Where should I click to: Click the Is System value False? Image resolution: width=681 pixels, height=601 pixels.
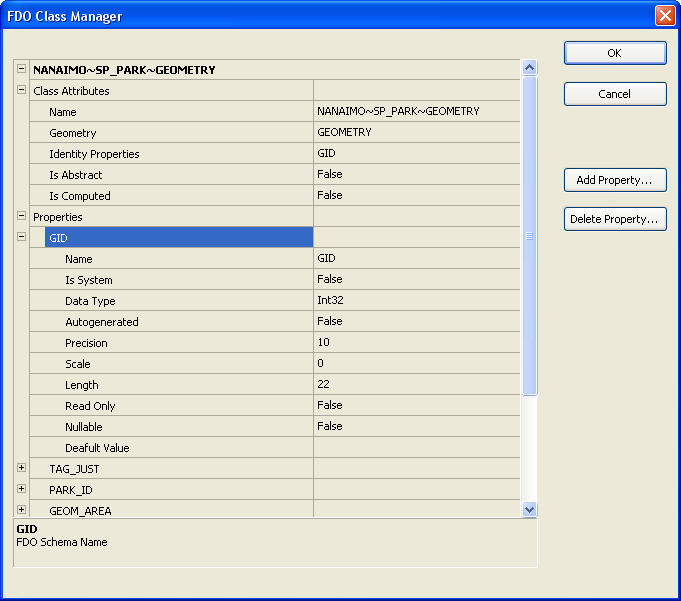point(330,279)
